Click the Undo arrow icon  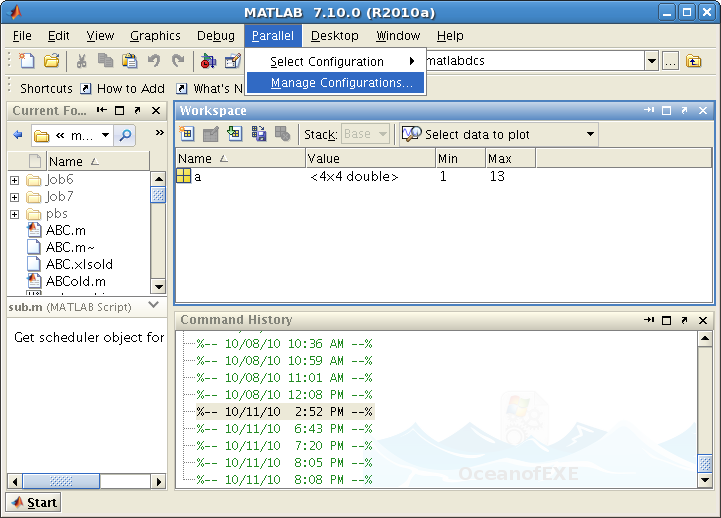click(x=154, y=60)
